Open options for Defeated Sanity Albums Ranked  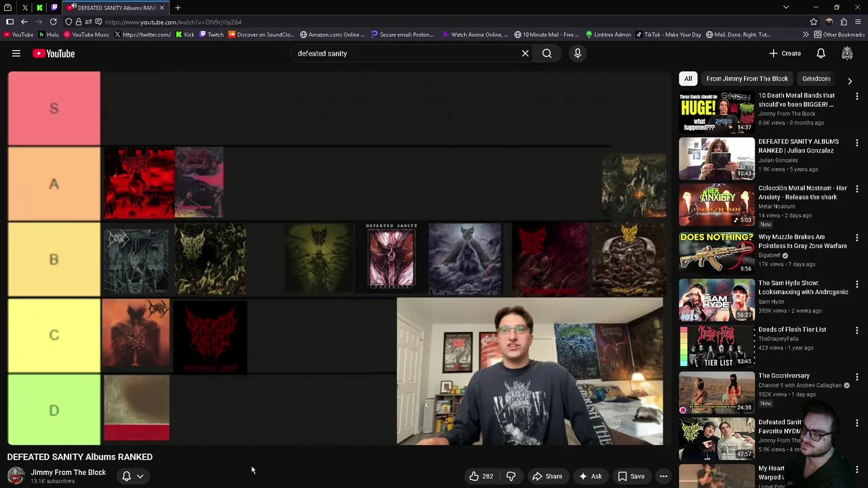(856, 143)
